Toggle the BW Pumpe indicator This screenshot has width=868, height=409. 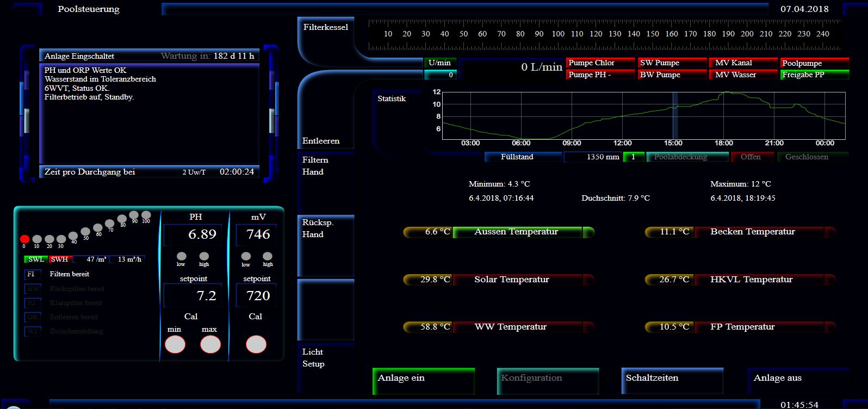tap(672, 75)
